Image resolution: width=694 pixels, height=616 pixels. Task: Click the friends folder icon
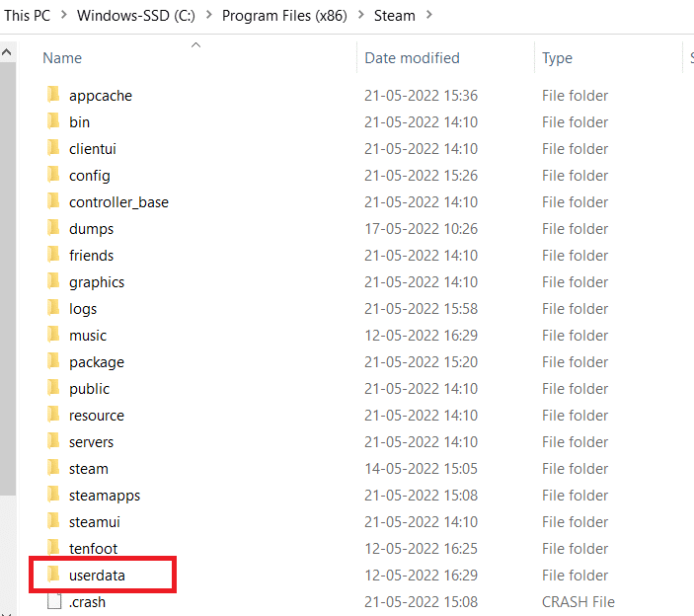(53, 254)
